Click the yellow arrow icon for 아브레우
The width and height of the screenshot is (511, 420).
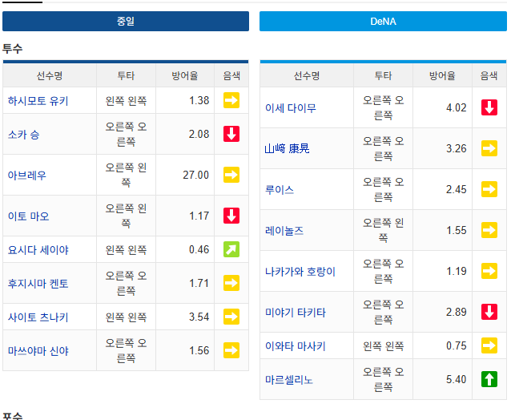(x=231, y=175)
